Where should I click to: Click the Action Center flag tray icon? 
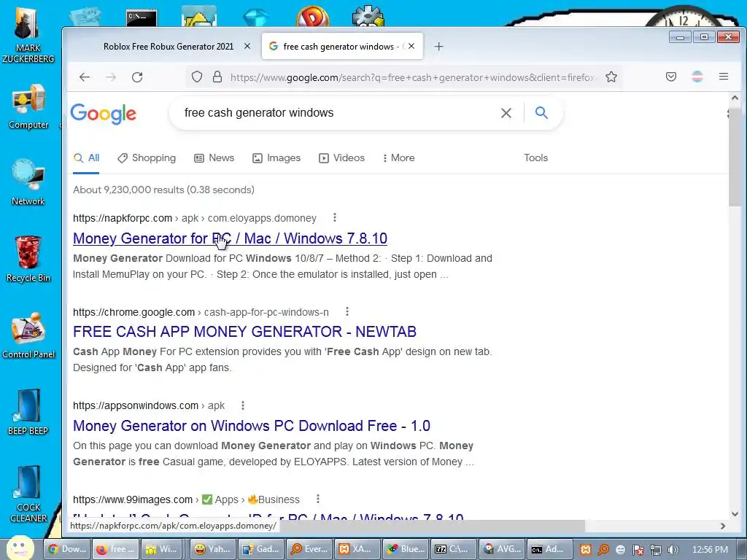[638, 550]
